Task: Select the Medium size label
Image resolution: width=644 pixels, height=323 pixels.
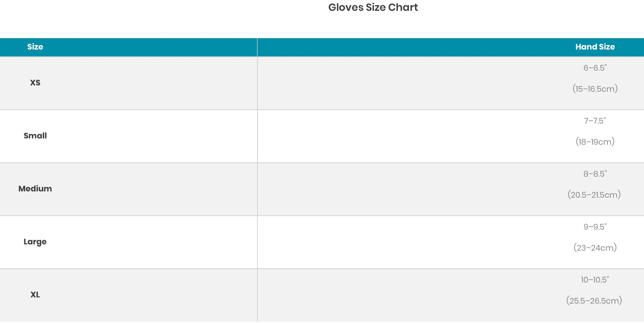Action: click(35, 189)
